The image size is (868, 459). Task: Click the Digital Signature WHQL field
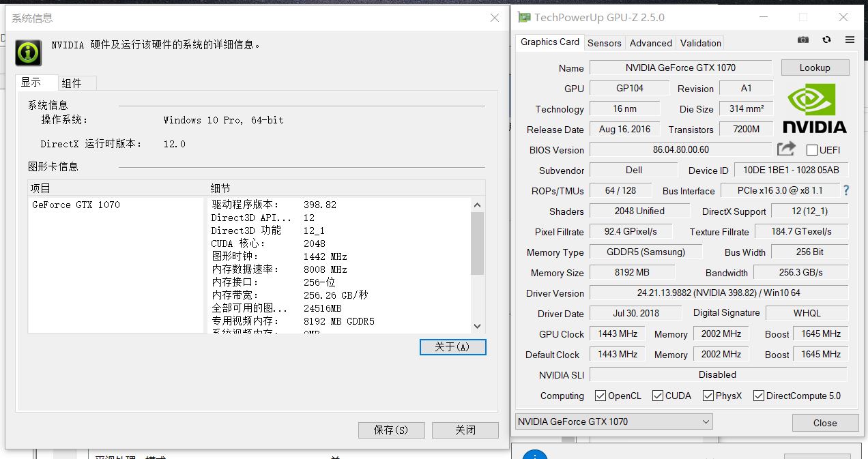[x=807, y=313]
